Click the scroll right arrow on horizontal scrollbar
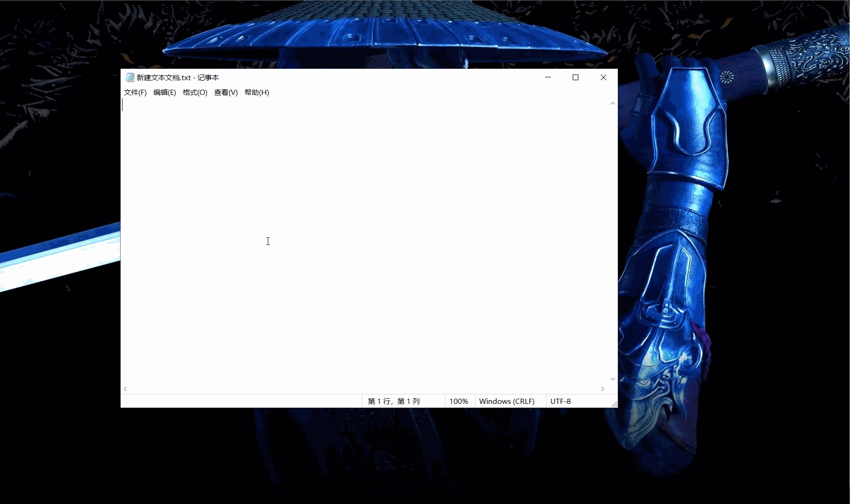This screenshot has height=504, width=850. click(603, 389)
